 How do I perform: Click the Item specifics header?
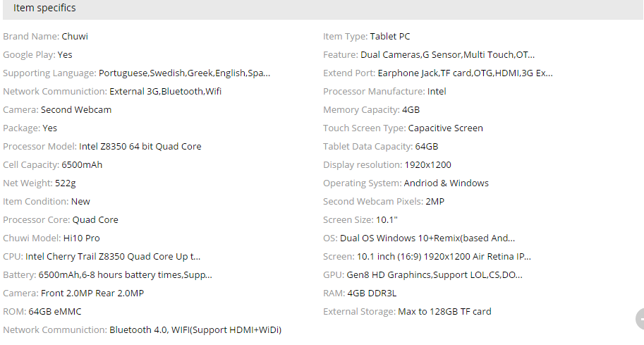click(44, 8)
